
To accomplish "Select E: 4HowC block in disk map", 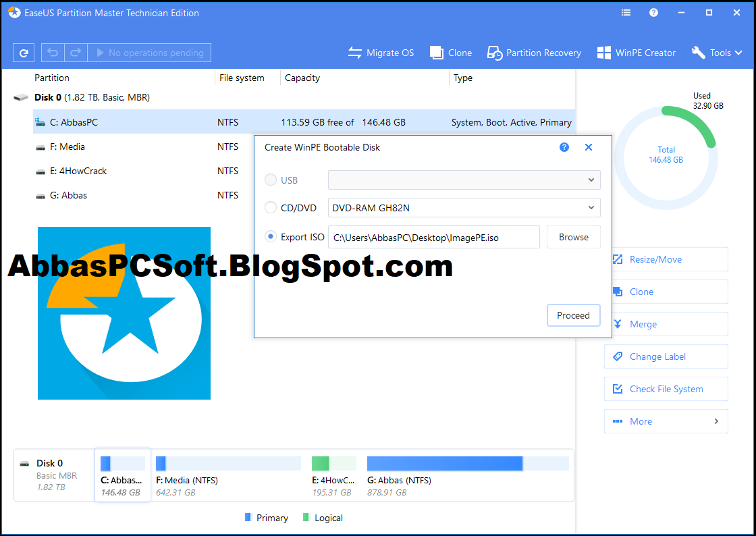I will click(333, 475).
